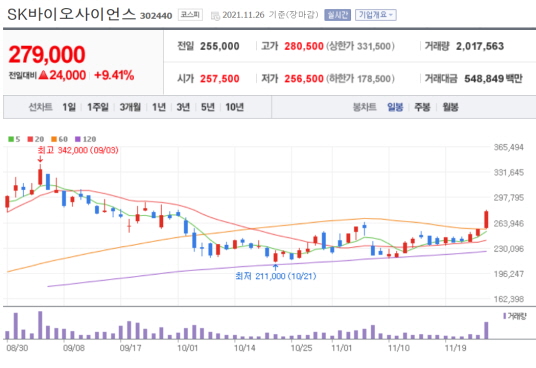Image resolution: width=536 pixels, height=368 pixels.
Task: Click the purple 120-day average swatch
Action: (x=78, y=139)
